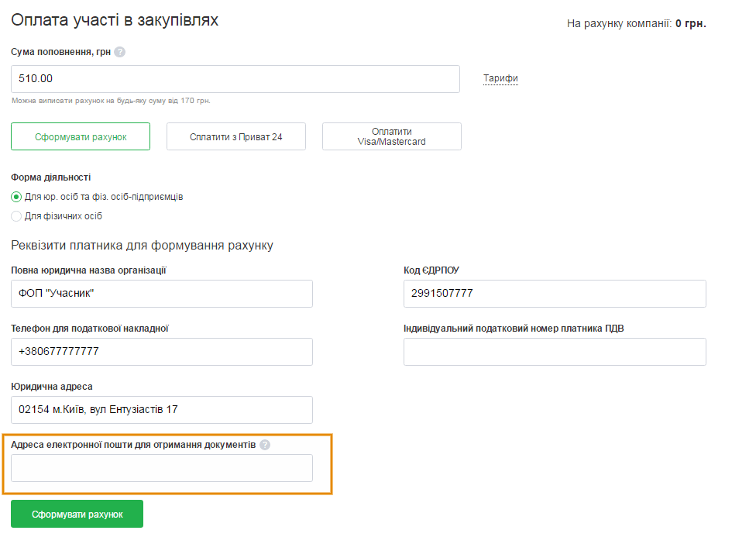
Task: Click the На рахунку компанії balance text
Action: click(x=636, y=23)
